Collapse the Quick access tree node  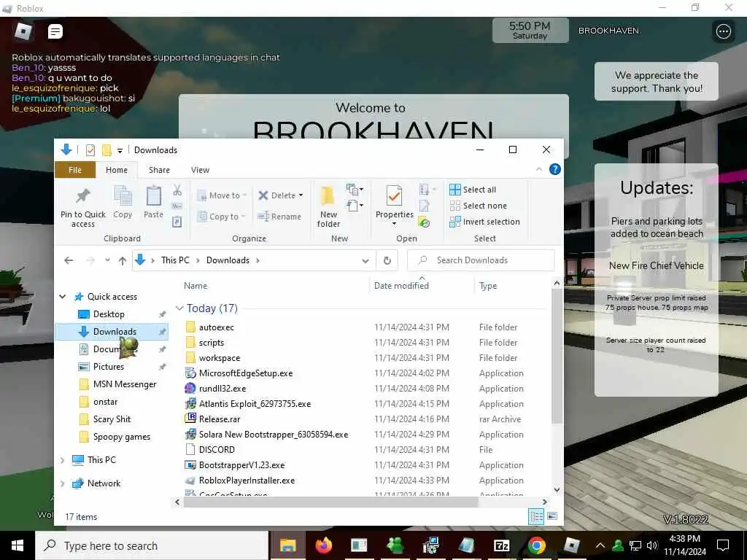[63, 297]
